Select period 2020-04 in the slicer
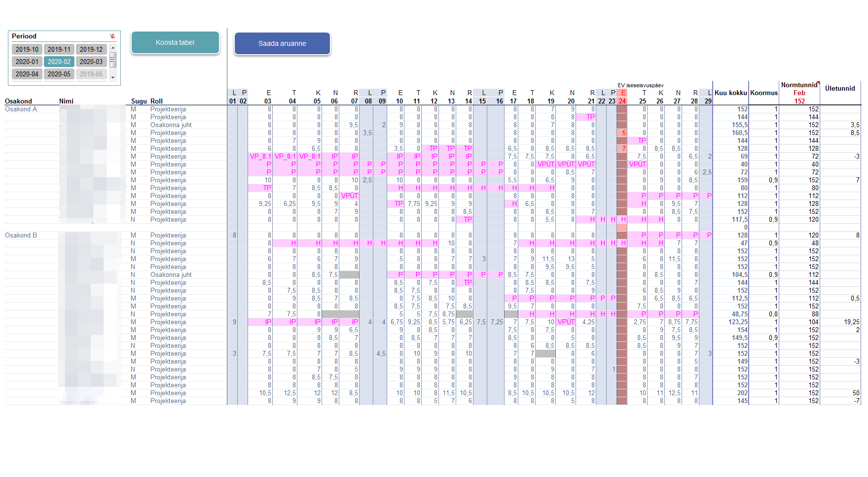 (27, 74)
